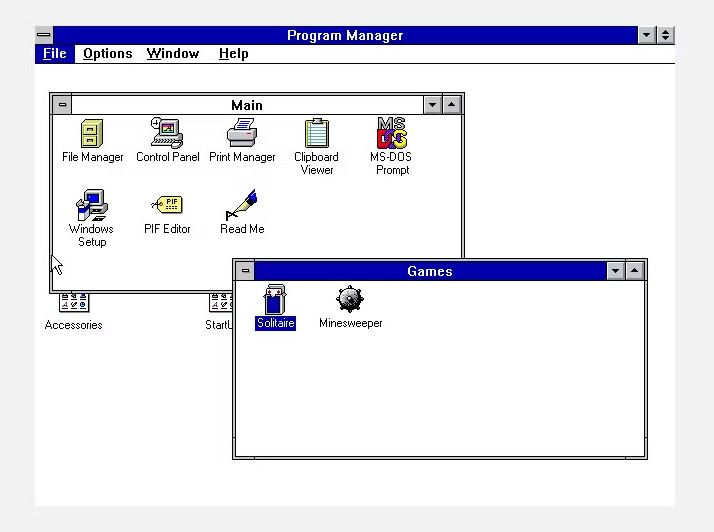Click the Games window title bar
The width and height of the screenshot is (714, 532).
click(x=430, y=271)
